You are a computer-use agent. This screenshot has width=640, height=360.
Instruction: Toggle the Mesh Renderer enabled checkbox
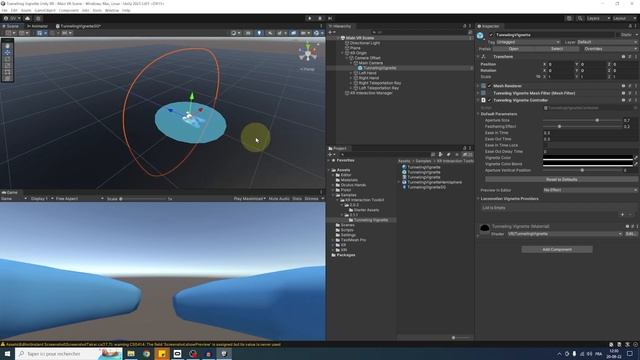tap(489, 86)
